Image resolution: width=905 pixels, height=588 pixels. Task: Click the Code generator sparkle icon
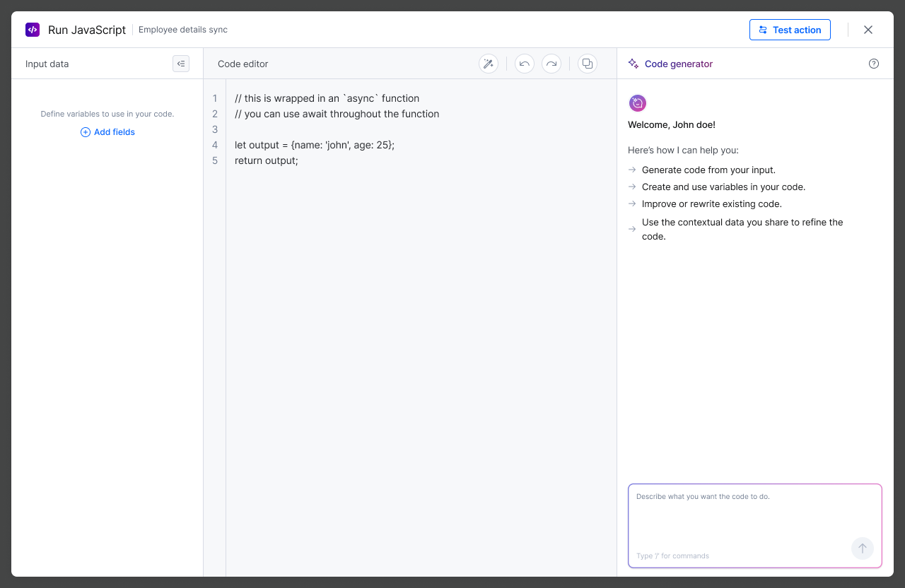click(x=633, y=64)
